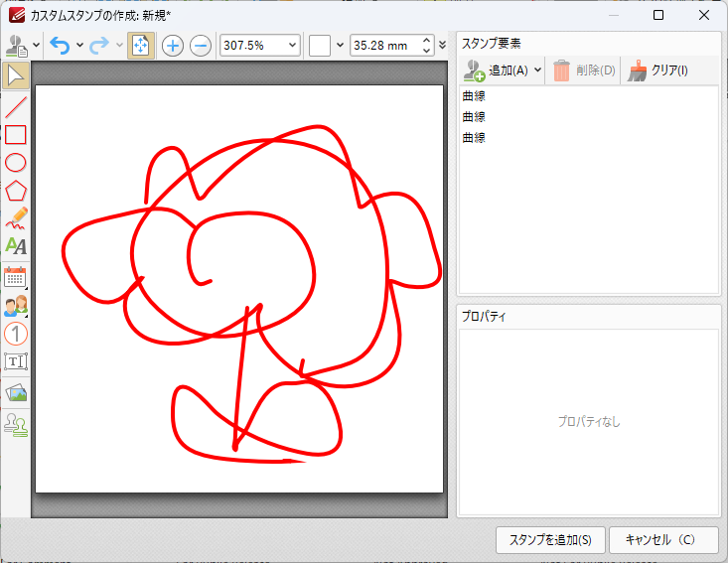The image size is (728, 563).
Task: Select the pencil freehand curve tool
Action: point(16,218)
